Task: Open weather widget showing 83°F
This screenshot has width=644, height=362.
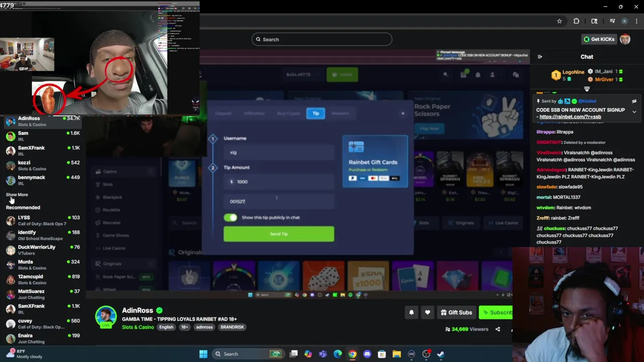Action: [x=24, y=354]
